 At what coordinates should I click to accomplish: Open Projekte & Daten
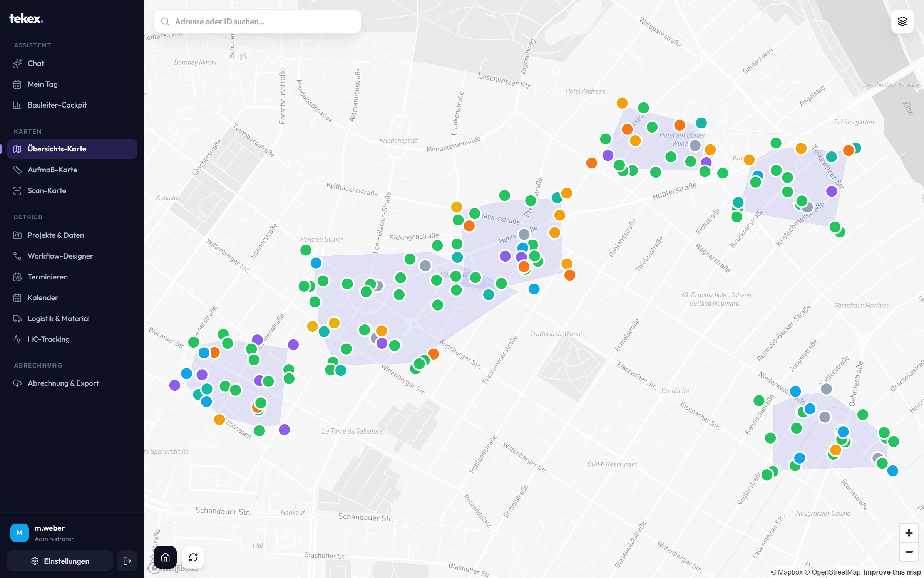coord(72,235)
